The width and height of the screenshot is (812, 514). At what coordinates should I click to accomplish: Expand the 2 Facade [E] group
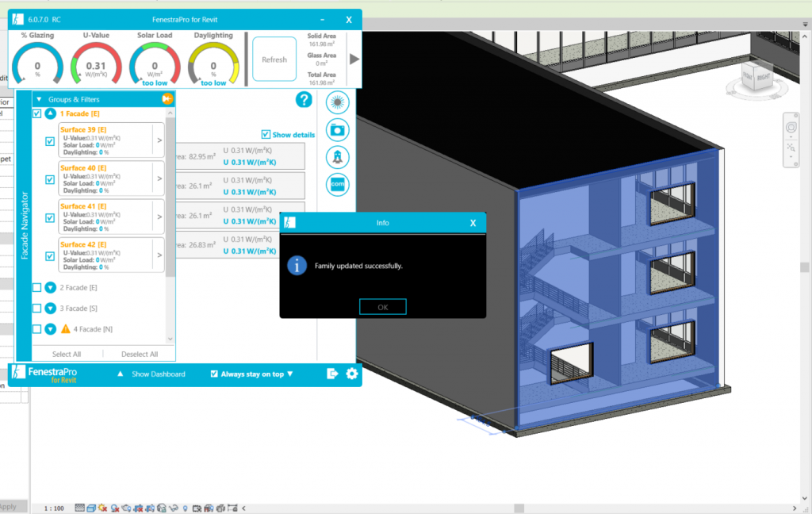coord(50,287)
